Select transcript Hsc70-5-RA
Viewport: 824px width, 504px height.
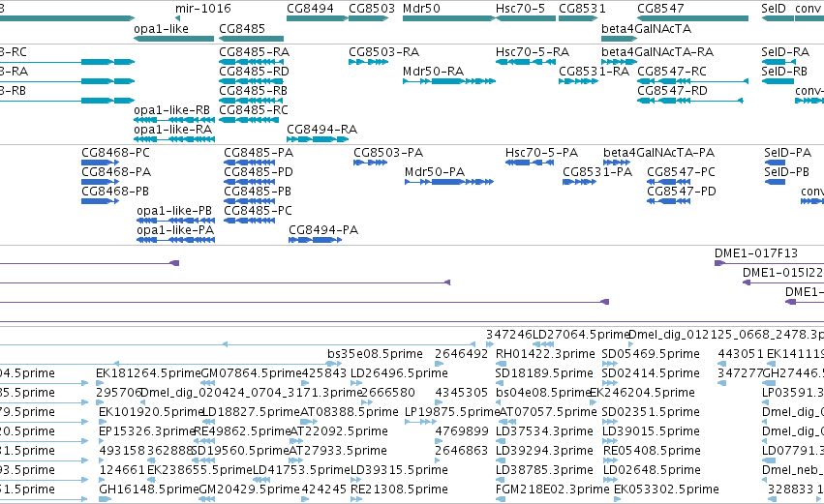pyautogui.click(x=526, y=62)
